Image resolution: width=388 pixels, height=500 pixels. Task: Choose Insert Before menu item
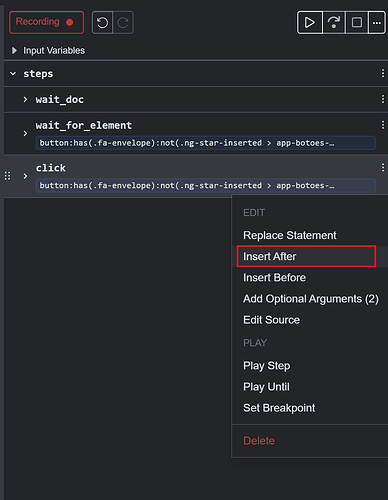pos(274,278)
